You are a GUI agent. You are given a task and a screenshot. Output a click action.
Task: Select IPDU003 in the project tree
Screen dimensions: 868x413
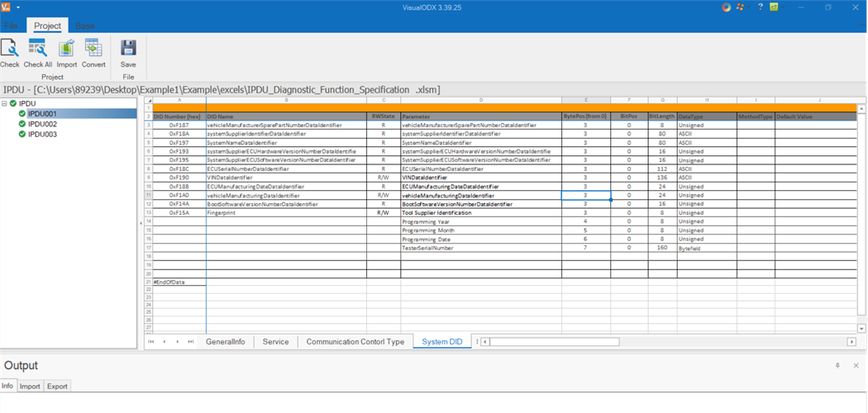[x=42, y=134]
